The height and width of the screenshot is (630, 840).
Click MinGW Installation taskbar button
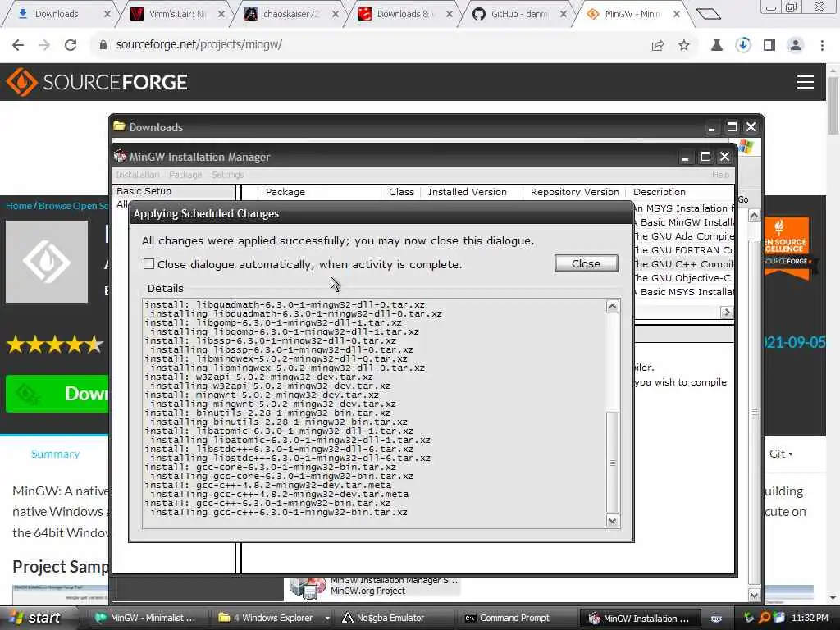[640, 619]
